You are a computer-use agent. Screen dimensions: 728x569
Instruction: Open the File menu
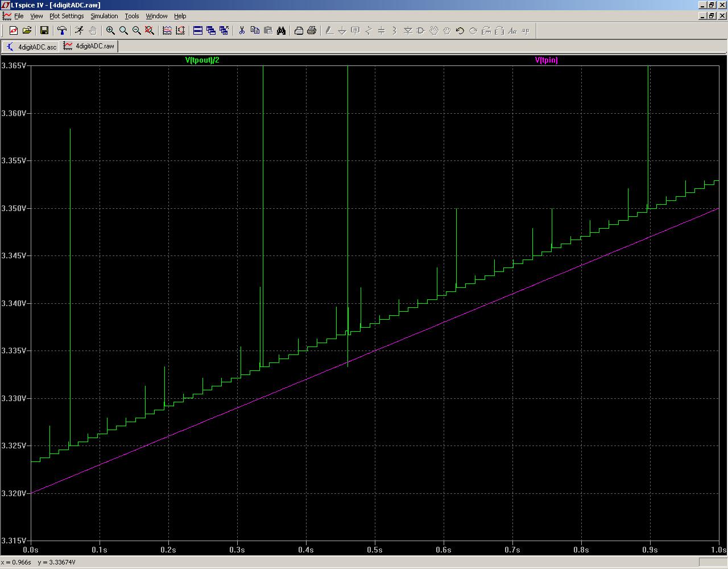19,16
